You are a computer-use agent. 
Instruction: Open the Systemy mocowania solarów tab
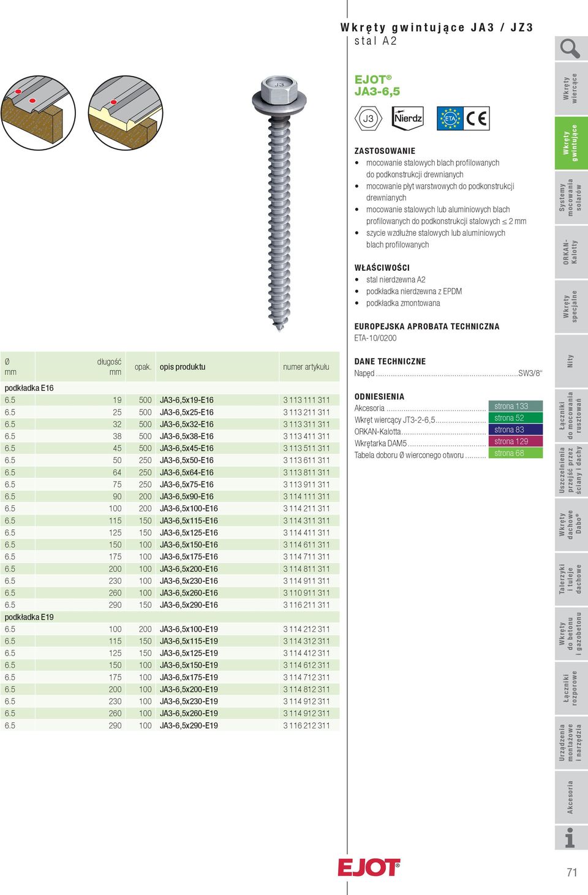571,197
